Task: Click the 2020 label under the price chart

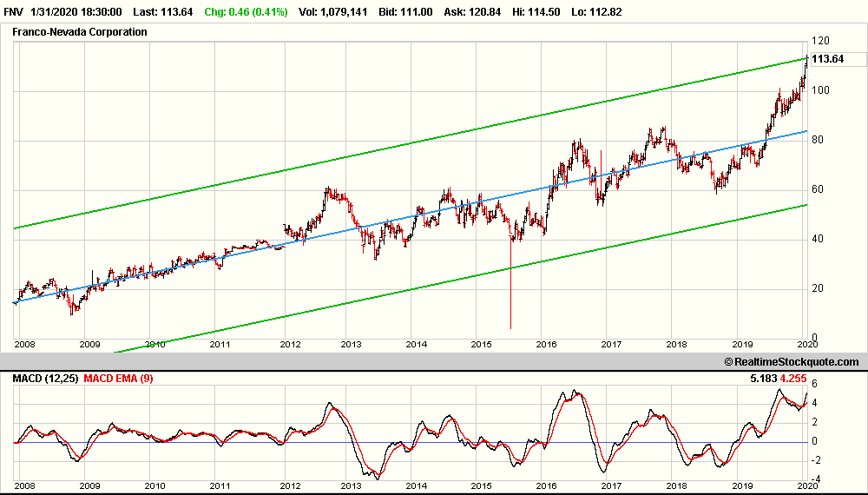Action: click(807, 345)
